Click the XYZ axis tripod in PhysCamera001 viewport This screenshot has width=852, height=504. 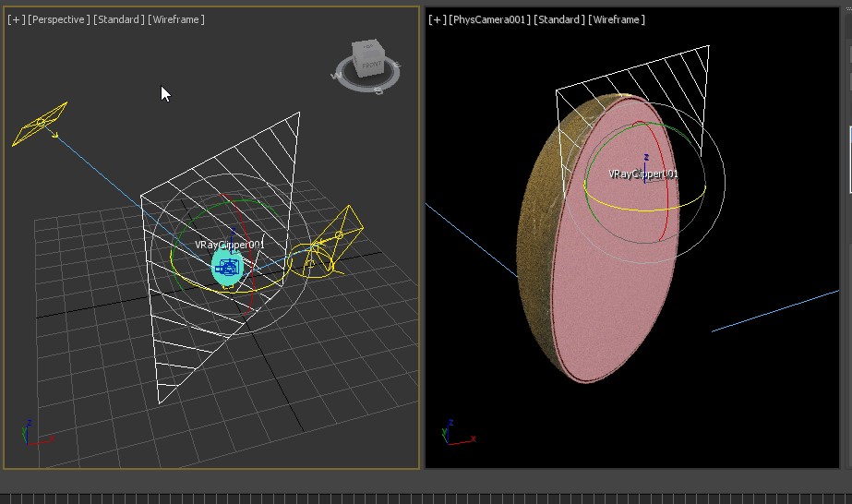point(453,432)
